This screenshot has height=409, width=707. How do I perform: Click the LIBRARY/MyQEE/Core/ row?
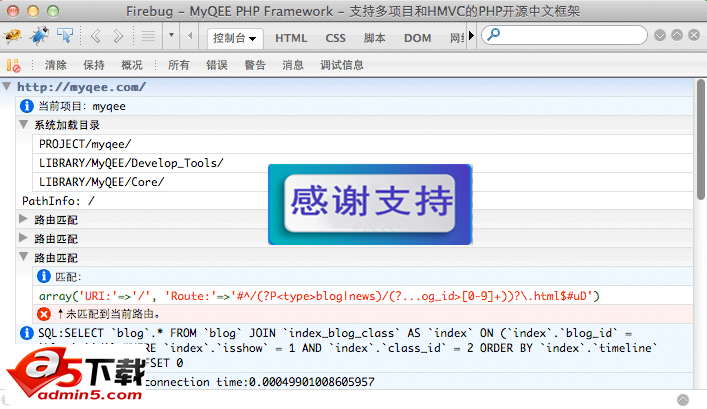(363, 182)
